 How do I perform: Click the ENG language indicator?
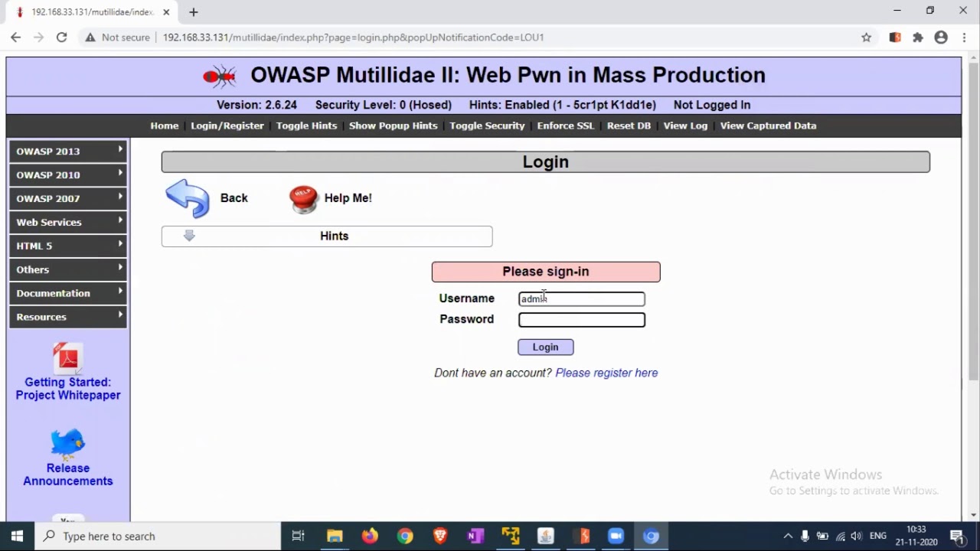point(878,536)
